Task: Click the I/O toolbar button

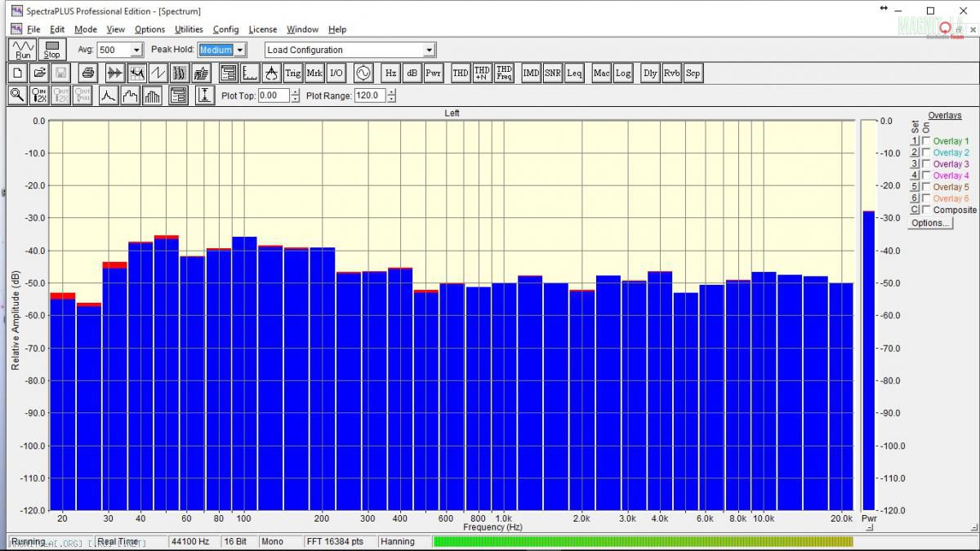Action: point(336,73)
